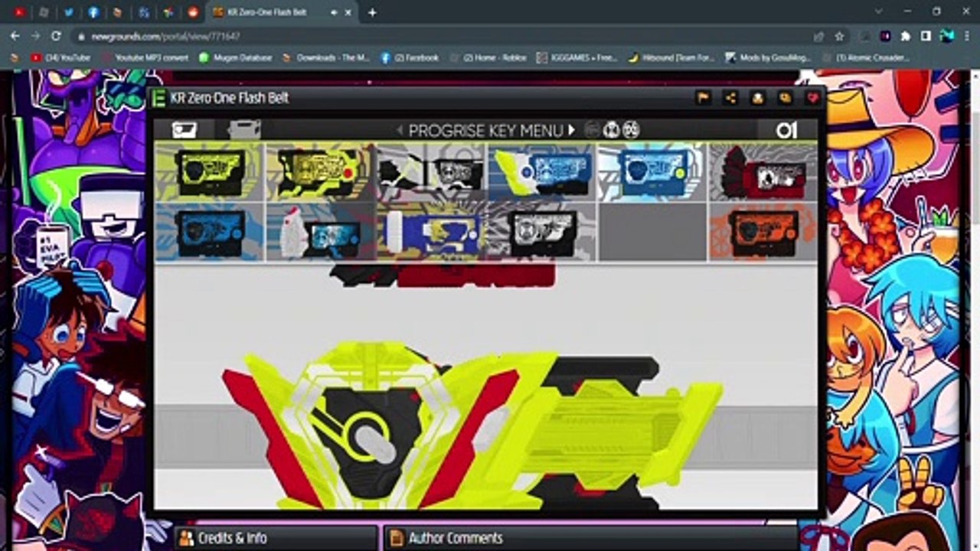Open the Mugen Database bookmark
This screenshot has height=551, width=980.
[x=235, y=57]
